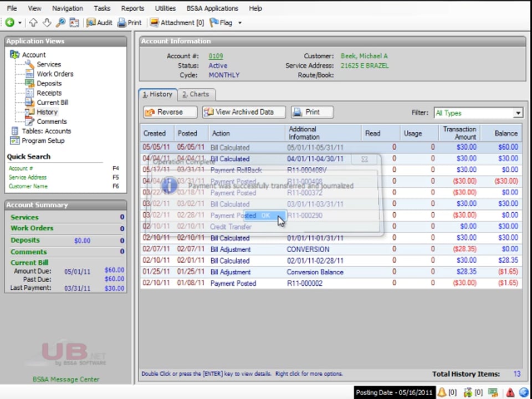The image size is (532, 399).
Task: Click the magnifying glass search icon
Action: click(x=60, y=23)
